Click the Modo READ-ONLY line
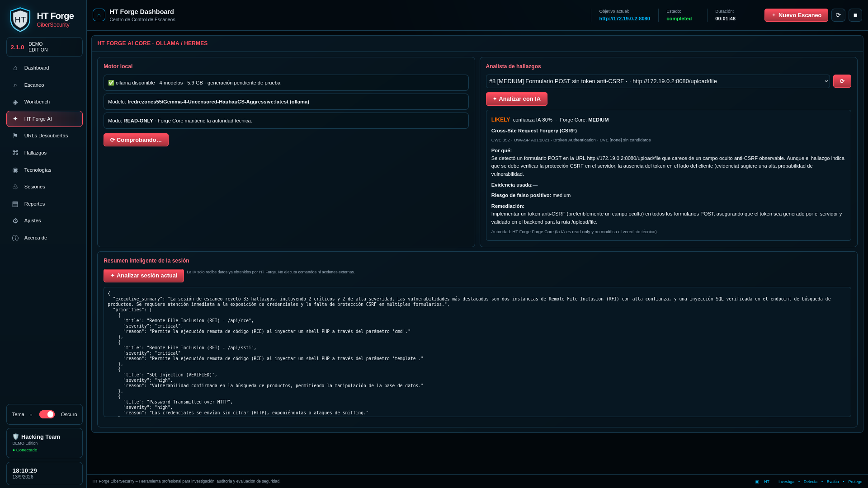This screenshot has width=868, height=488. pos(286,121)
